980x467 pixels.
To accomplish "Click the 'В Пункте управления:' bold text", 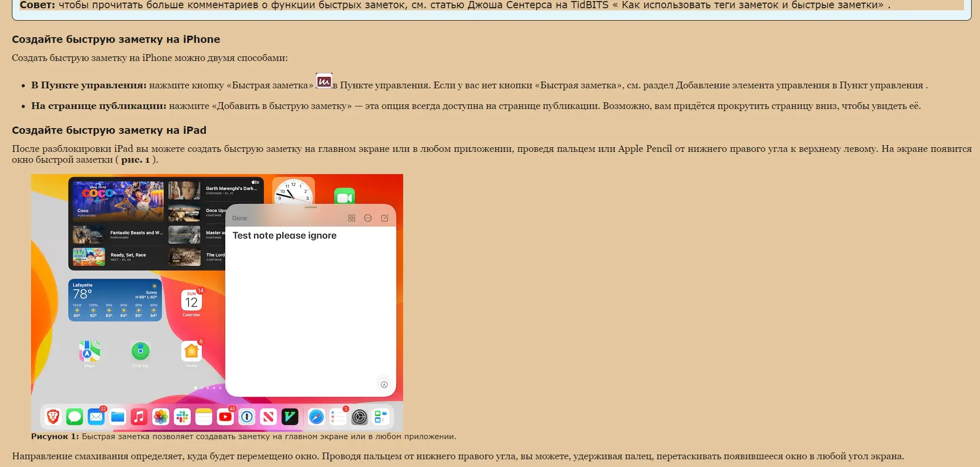I will tap(89, 85).
